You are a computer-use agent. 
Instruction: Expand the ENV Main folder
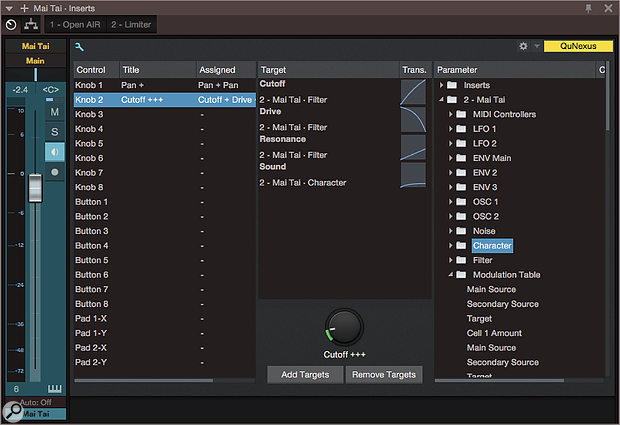[x=450, y=158]
